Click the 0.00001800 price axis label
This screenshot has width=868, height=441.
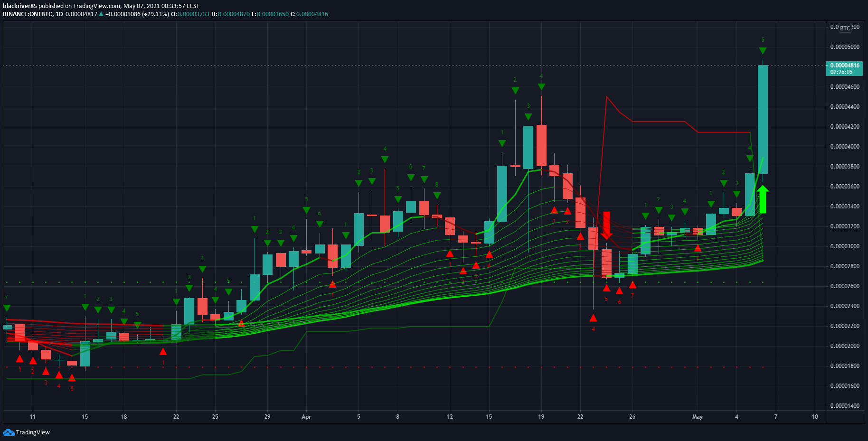coord(845,366)
